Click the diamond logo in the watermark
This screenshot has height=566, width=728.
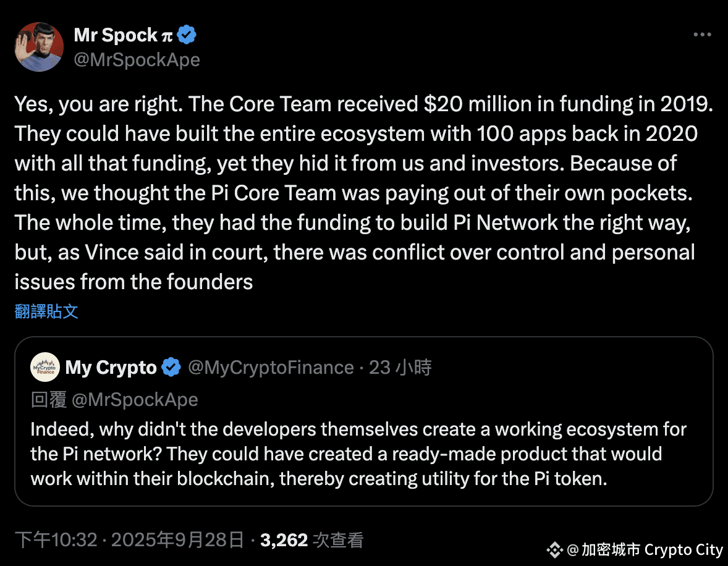point(554,549)
